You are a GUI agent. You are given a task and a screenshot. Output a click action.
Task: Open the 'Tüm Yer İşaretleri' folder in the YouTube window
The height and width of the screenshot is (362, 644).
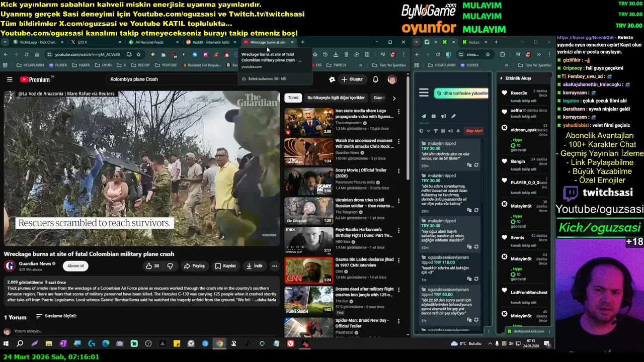pos(389,65)
